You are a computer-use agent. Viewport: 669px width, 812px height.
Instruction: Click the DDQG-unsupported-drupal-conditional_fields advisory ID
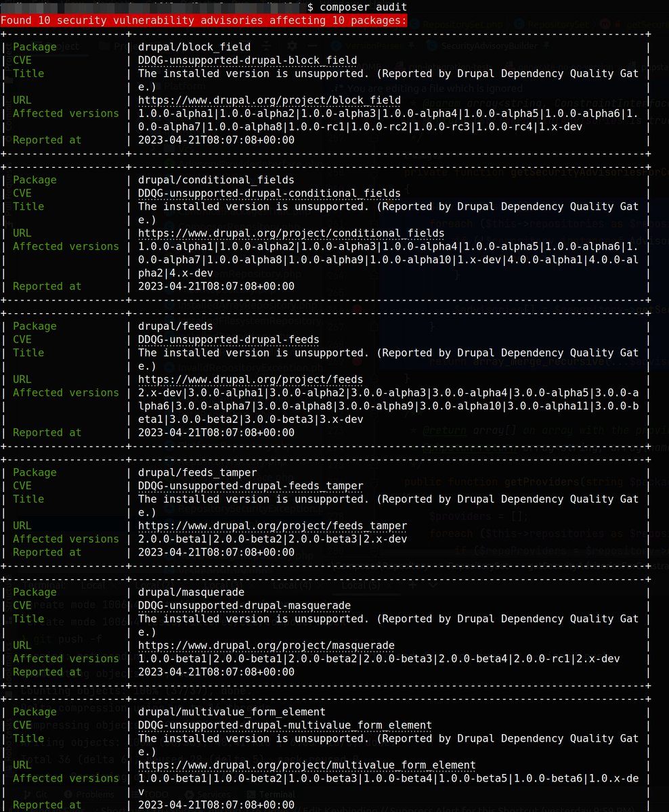pos(269,193)
